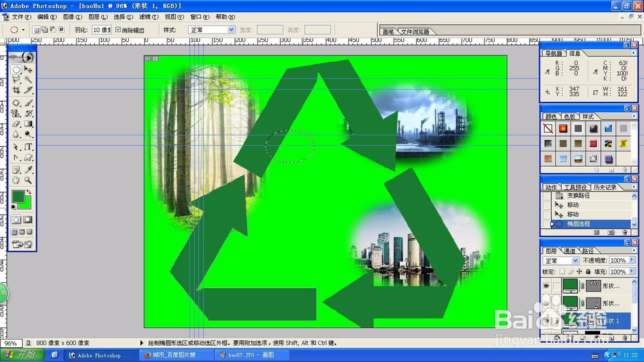Open the fill slider arrow
The image size is (644, 362).
(x=632, y=271)
